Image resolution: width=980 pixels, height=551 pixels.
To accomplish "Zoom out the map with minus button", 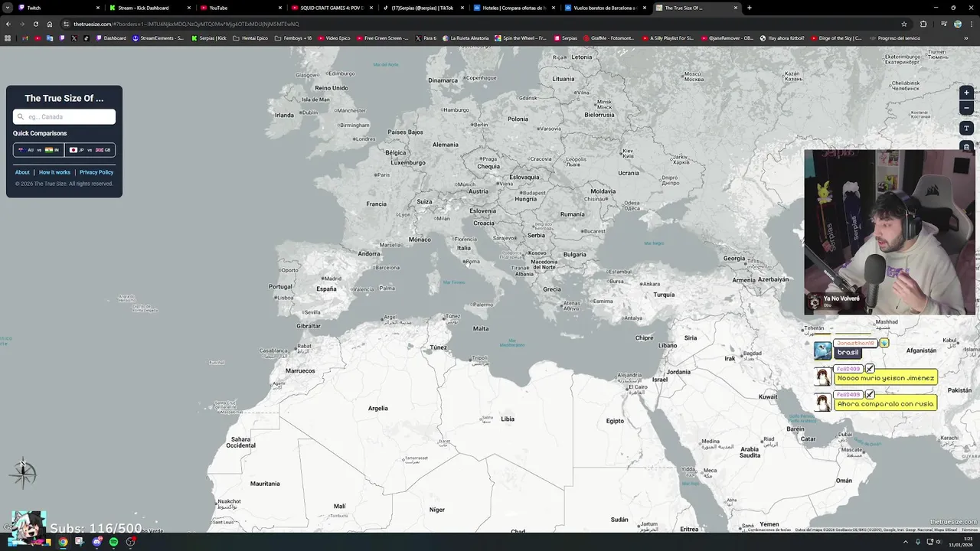I will (x=966, y=108).
